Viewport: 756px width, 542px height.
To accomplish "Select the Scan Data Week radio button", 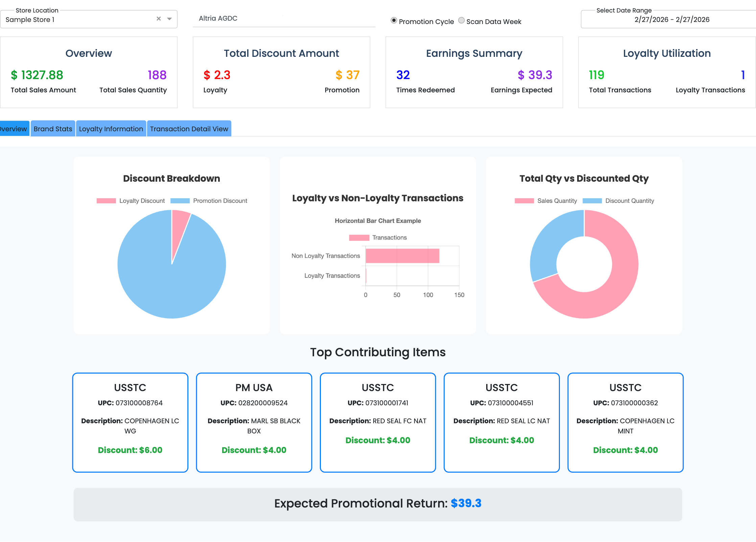I will 461,21.
